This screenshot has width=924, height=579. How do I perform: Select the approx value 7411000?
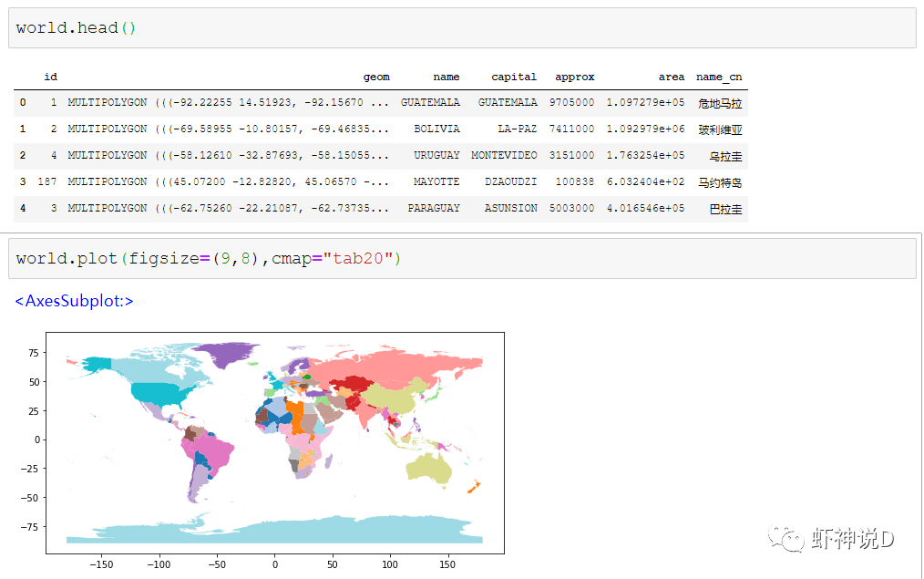(571, 129)
